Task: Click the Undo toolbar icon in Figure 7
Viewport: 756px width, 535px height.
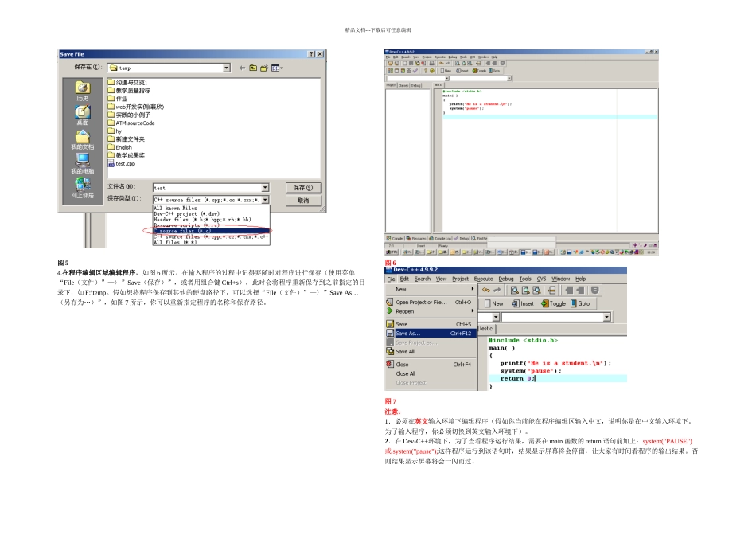Action: pyautogui.click(x=486, y=290)
